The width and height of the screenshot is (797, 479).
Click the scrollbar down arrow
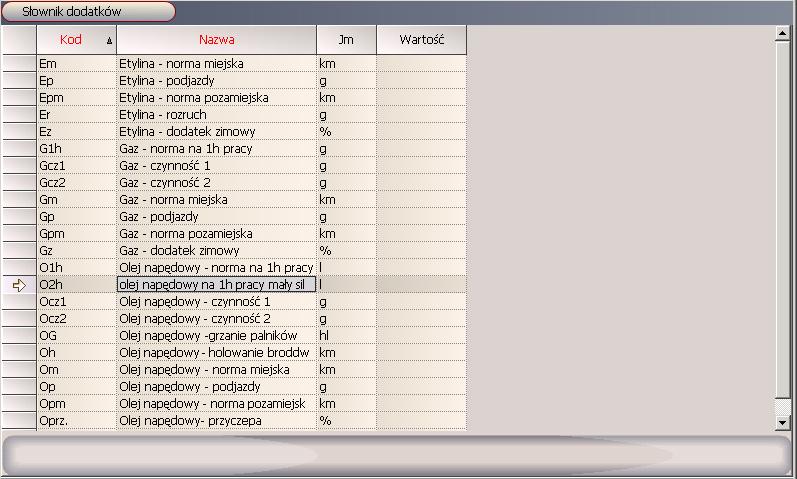click(782, 422)
